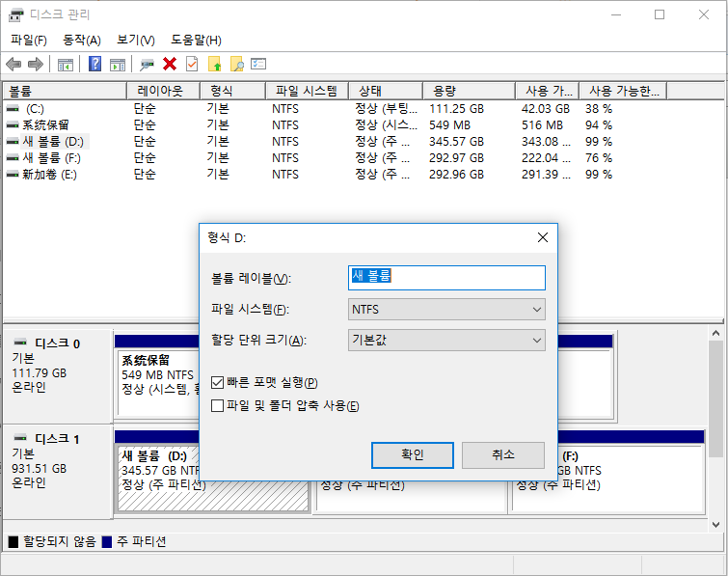
Task: Click the 볼륨 레이블 text field
Action: click(x=446, y=278)
